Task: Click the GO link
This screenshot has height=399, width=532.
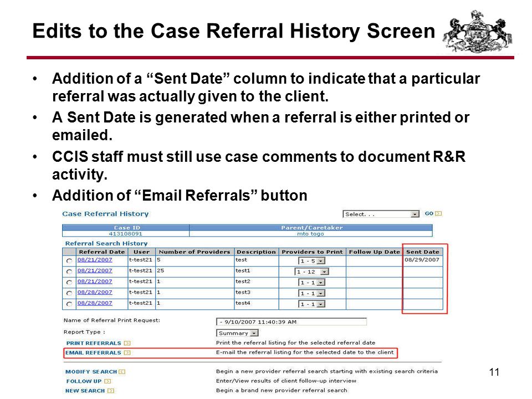Action: coord(429,213)
